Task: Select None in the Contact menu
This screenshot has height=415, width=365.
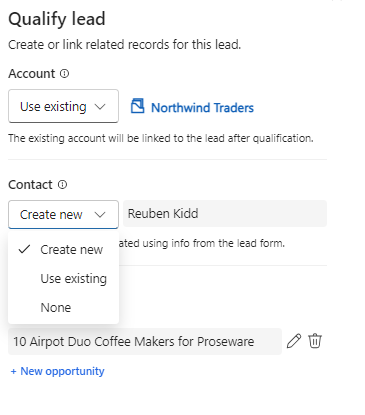Action: click(63, 307)
